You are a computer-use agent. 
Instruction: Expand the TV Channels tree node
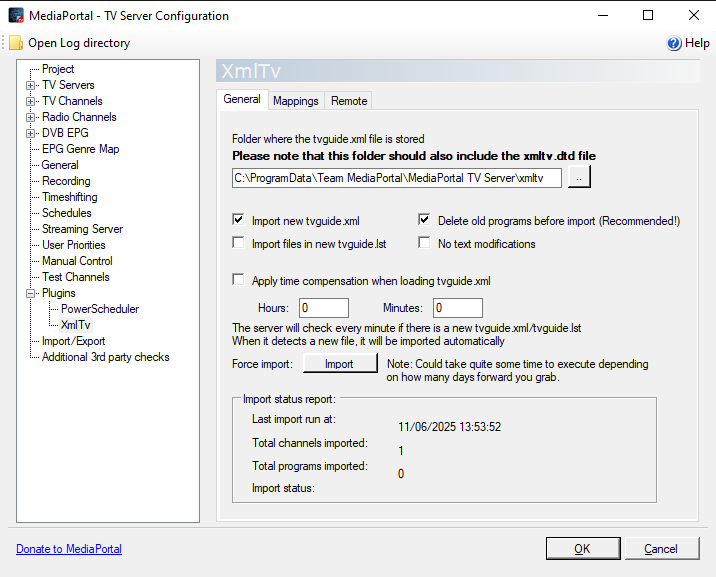[x=31, y=102]
